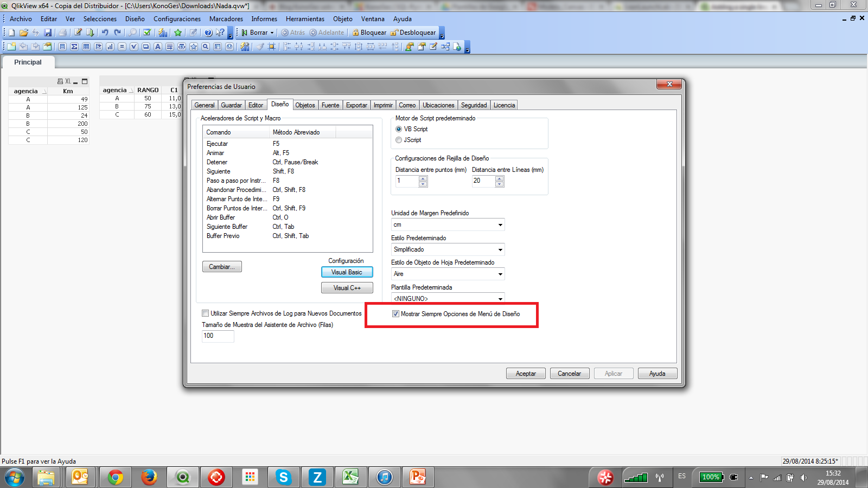Open Help topics question-mark icon
This screenshot has width=868, height=488.
pyautogui.click(x=208, y=33)
